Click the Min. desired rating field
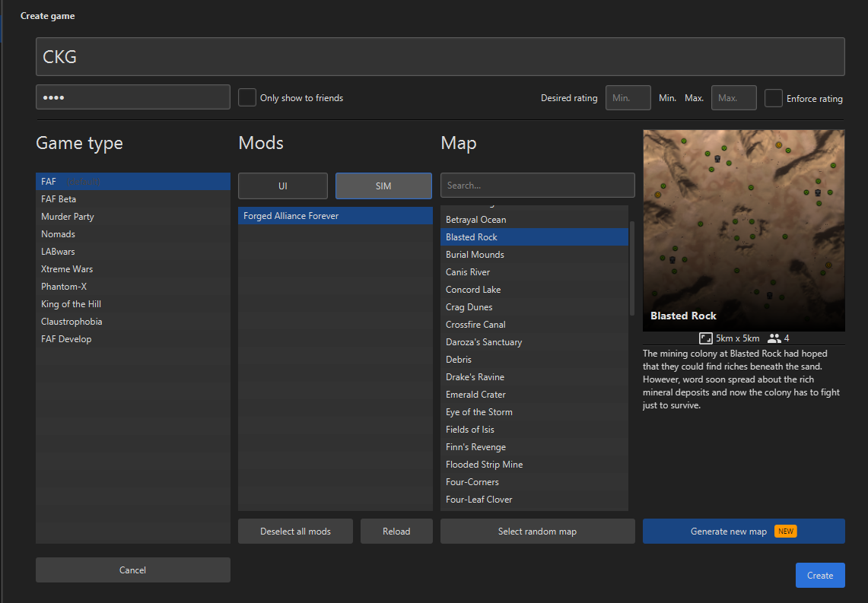The height and width of the screenshot is (603, 868). coord(628,98)
